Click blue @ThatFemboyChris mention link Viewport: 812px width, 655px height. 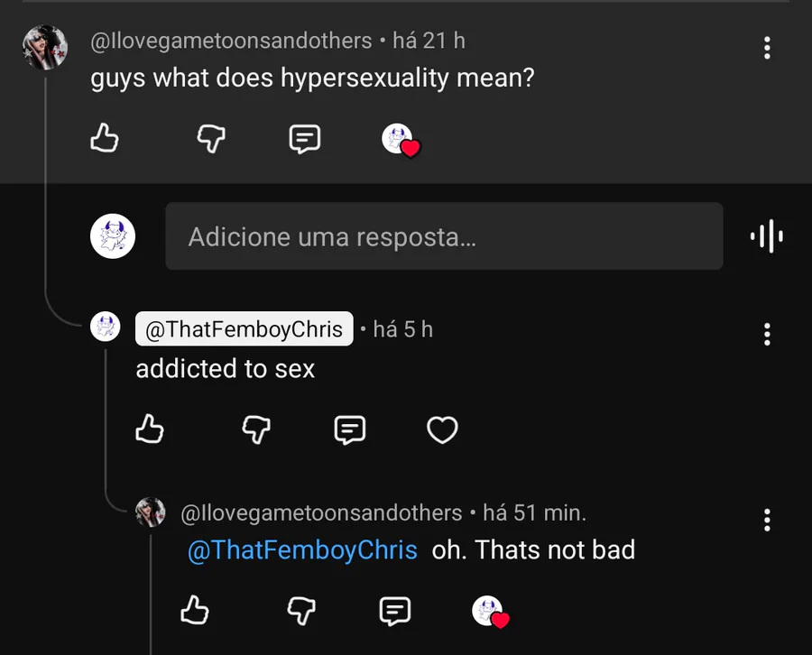pyautogui.click(x=302, y=549)
